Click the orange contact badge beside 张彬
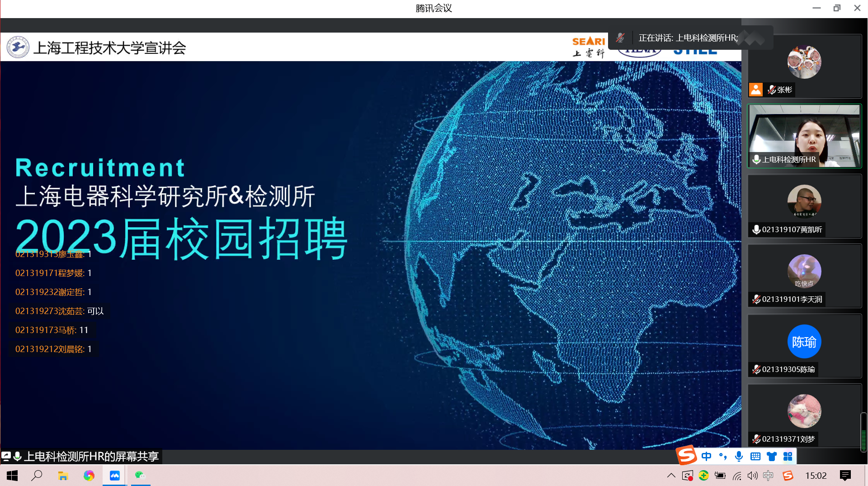Image resolution: width=868 pixels, height=486 pixels. click(x=755, y=90)
